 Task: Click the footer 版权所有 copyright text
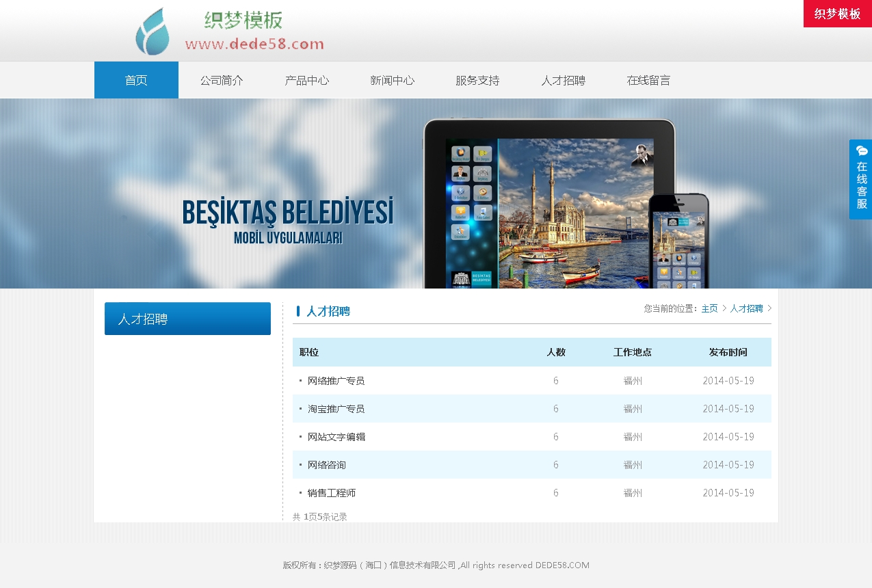click(x=436, y=565)
